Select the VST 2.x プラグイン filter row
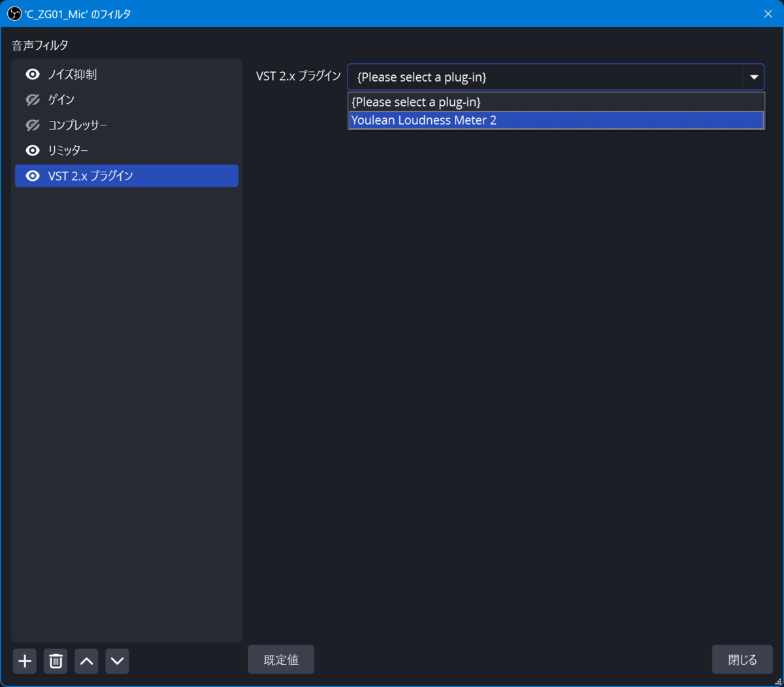This screenshot has height=687, width=784. [x=127, y=176]
